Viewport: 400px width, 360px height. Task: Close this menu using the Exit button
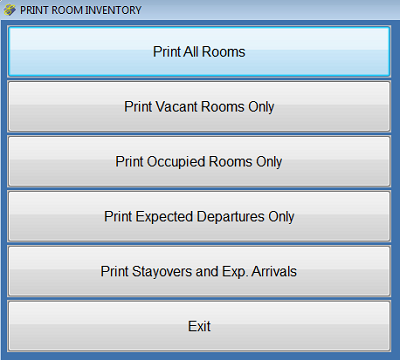coord(199,326)
